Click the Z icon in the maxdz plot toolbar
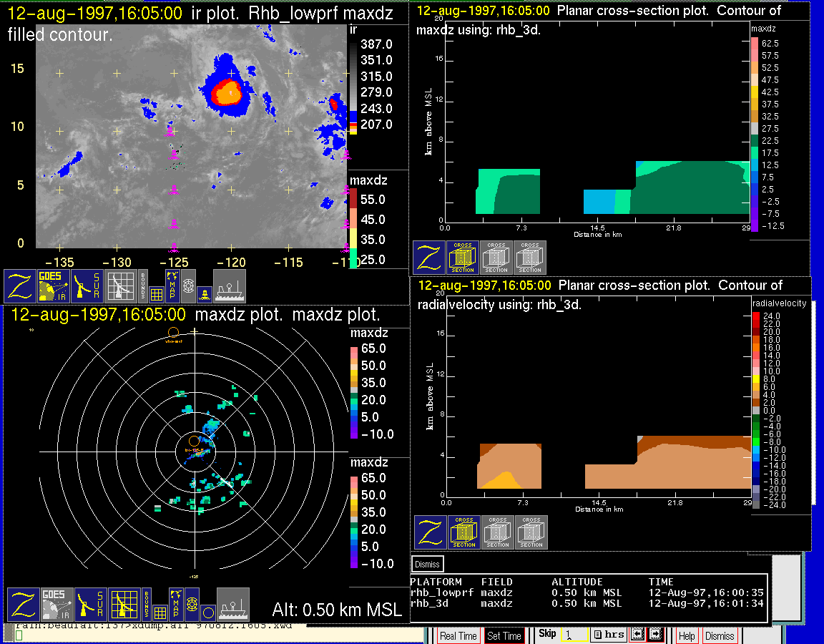This screenshot has width=824, height=644. tap(21, 605)
